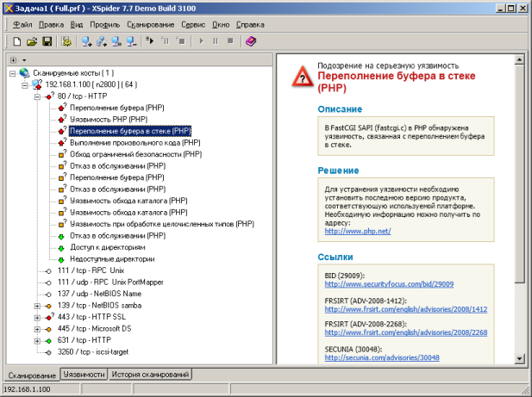Viewport: 532px width, 397px height.
Task: Select "Уязвимость при обработке целочисленных типов" item
Action: point(162,224)
